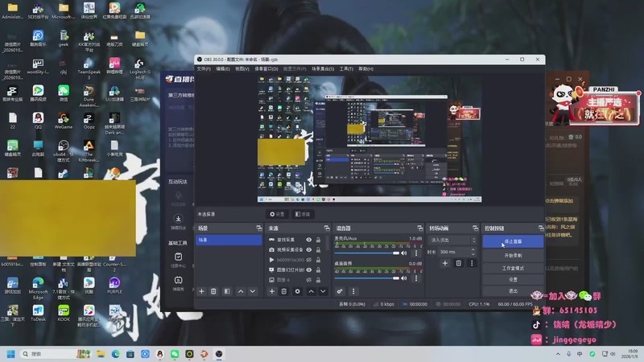Click the source Properties button above Scenes

(277, 214)
